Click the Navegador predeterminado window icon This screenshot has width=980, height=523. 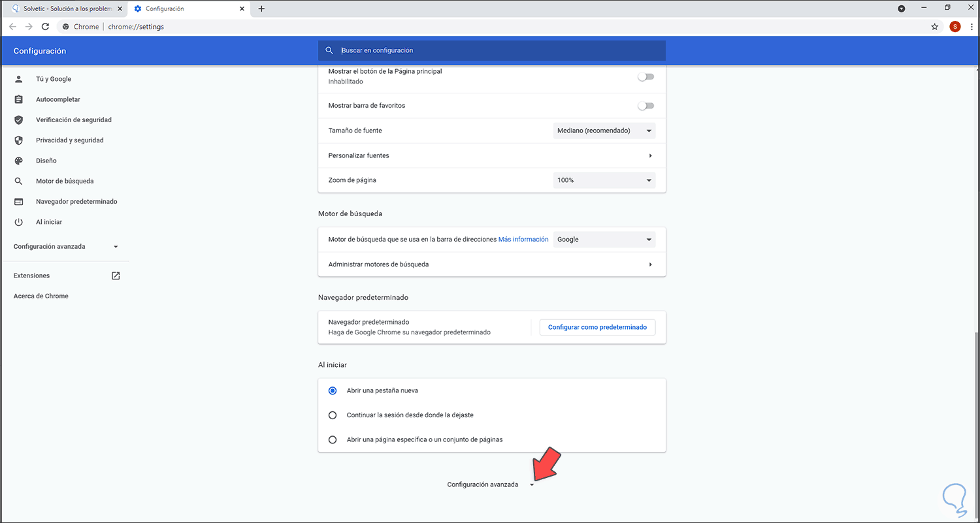click(18, 202)
